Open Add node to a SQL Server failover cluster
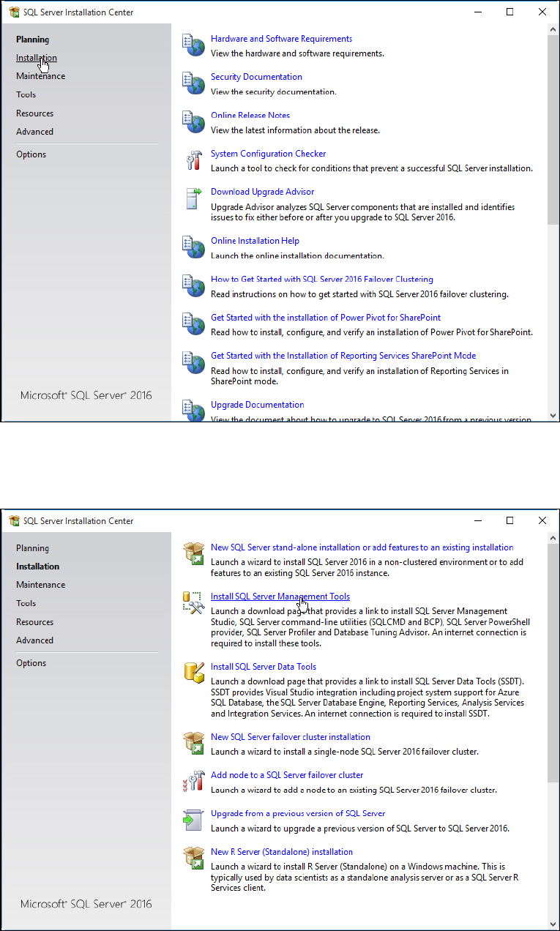The image size is (560, 931). point(287,775)
